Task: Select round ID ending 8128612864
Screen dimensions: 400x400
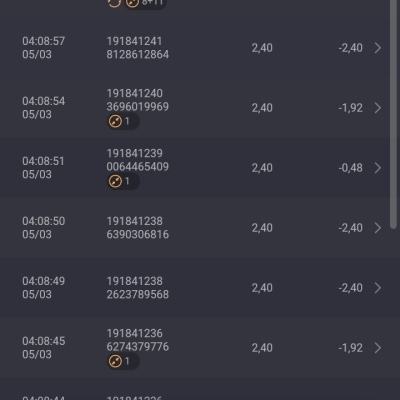Action: pos(138,48)
